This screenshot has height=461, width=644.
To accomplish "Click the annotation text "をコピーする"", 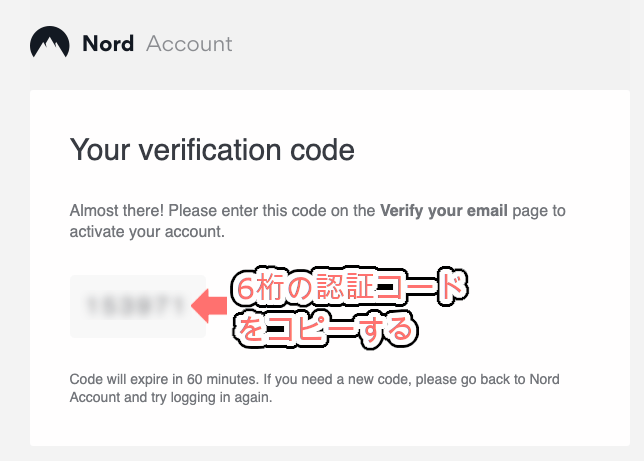I will [x=325, y=329].
